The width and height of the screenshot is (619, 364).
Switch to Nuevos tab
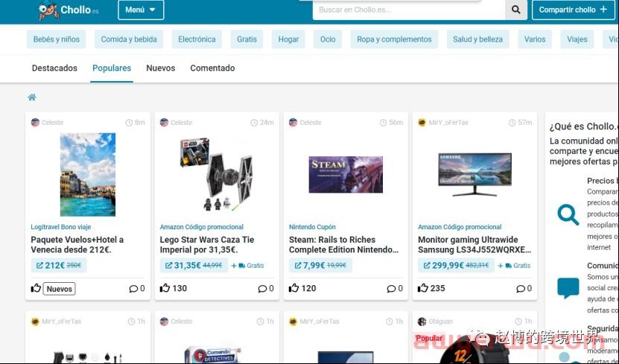click(x=161, y=68)
